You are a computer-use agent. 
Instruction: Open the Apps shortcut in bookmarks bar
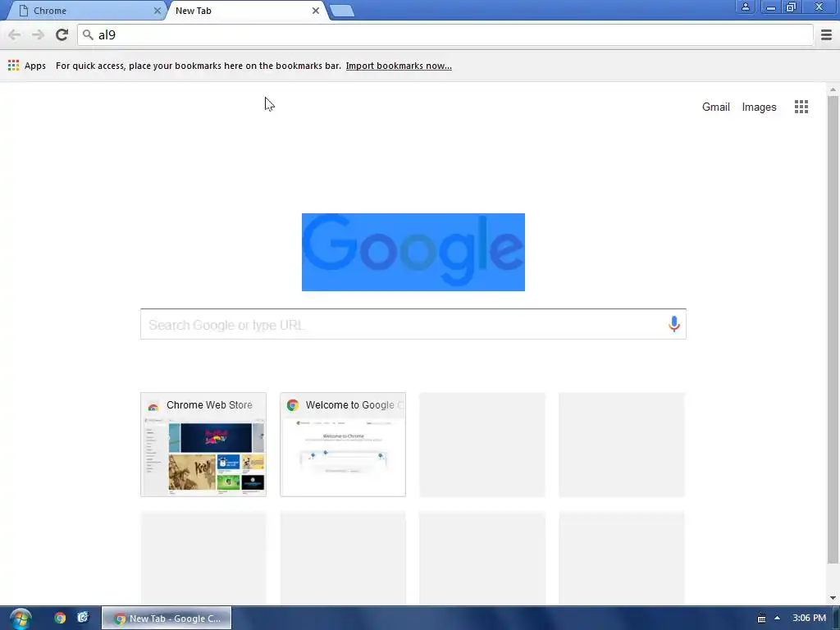tap(27, 66)
